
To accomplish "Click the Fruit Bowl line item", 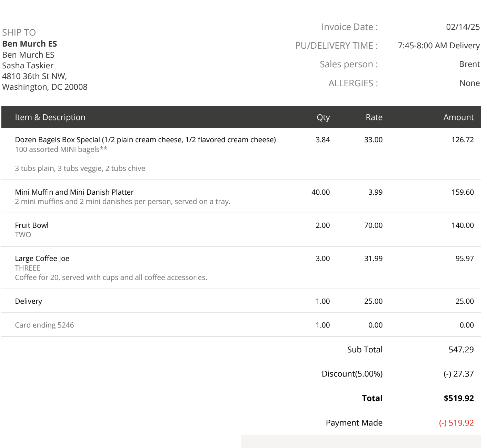I will 31,225.
